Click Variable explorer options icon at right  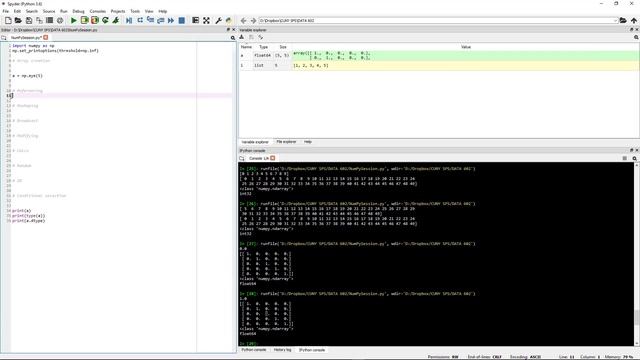click(x=636, y=37)
